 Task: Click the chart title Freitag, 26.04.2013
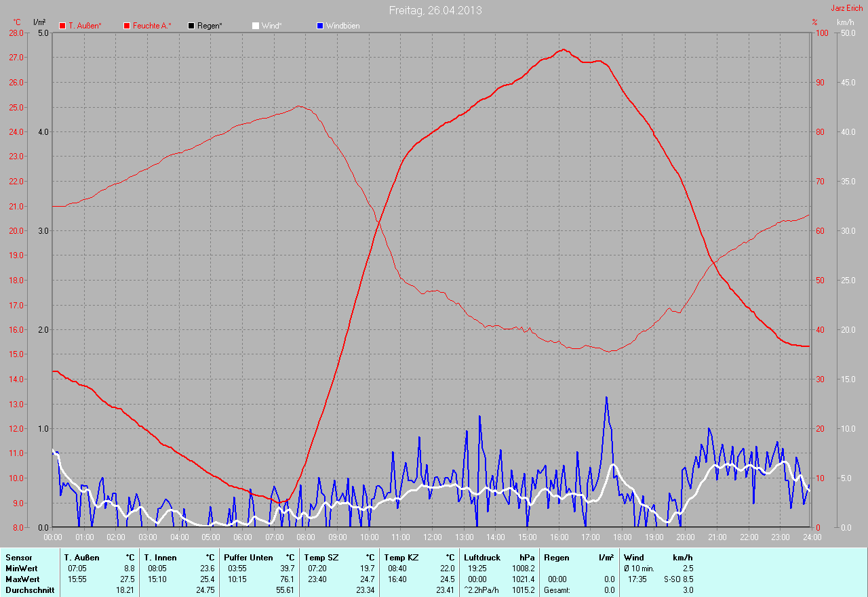(x=435, y=10)
